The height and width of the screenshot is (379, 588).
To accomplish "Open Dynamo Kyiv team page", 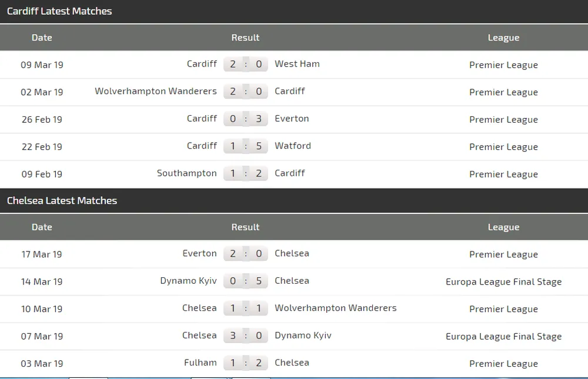I will pos(188,281).
